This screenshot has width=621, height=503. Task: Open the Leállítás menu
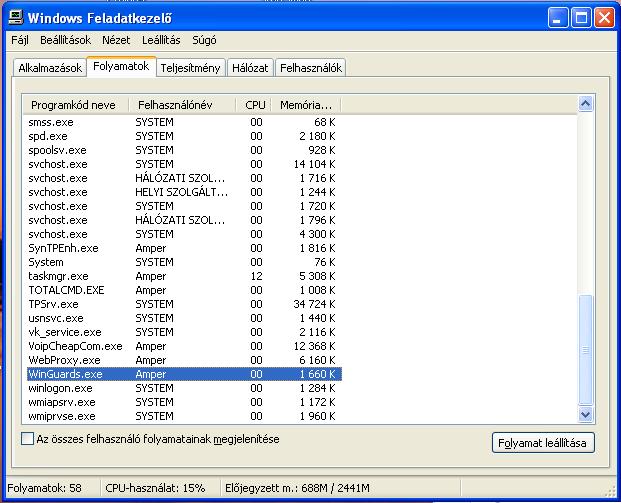(x=161, y=40)
